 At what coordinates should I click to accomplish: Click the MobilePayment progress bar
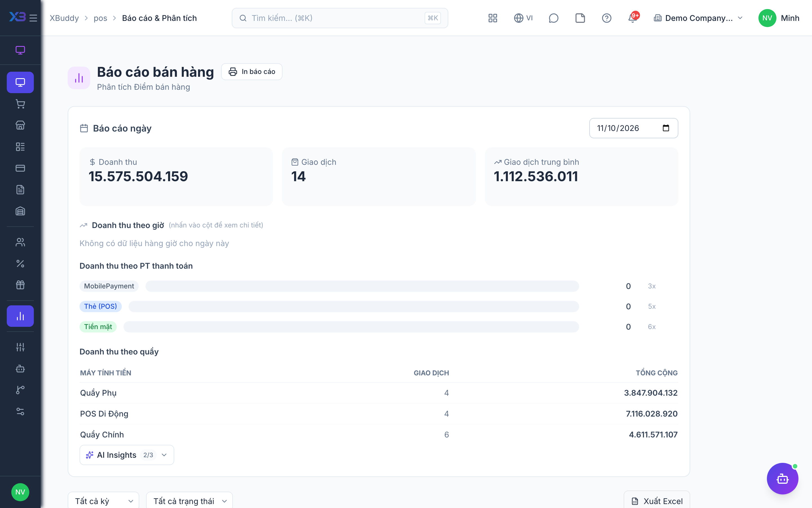362,286
